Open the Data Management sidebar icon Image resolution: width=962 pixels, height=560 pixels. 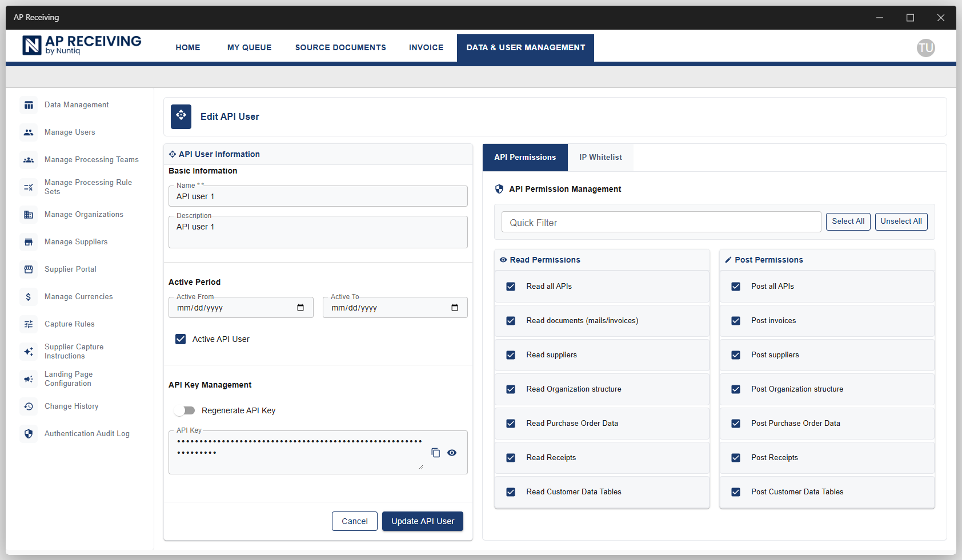coord(29,105)
